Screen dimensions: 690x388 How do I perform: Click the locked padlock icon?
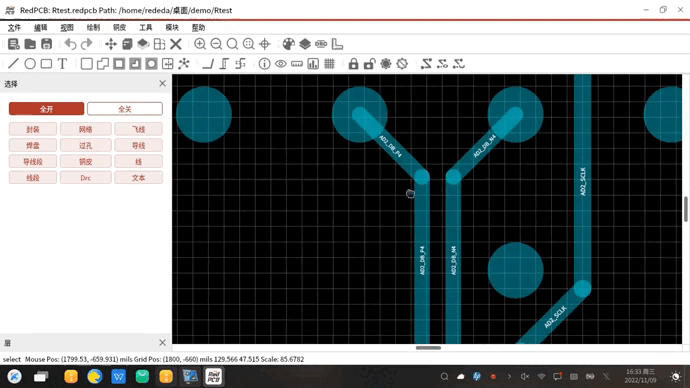click(x=353, y=64)
